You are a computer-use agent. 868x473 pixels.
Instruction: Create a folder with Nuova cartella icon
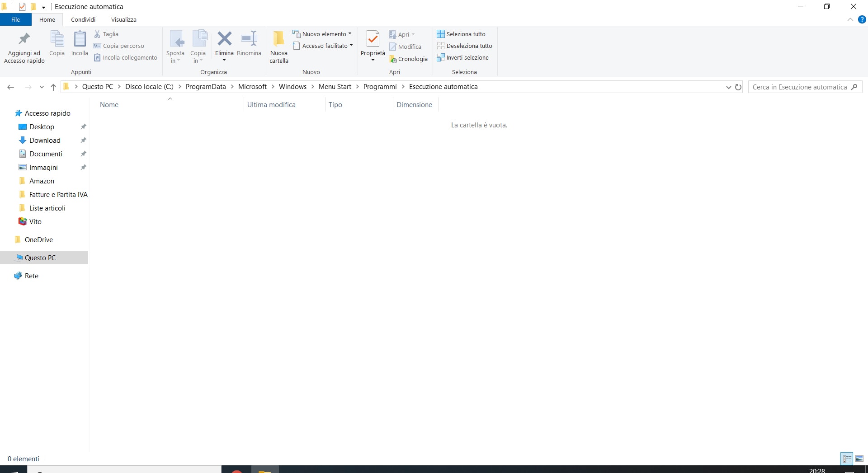(x=278, y=40)
